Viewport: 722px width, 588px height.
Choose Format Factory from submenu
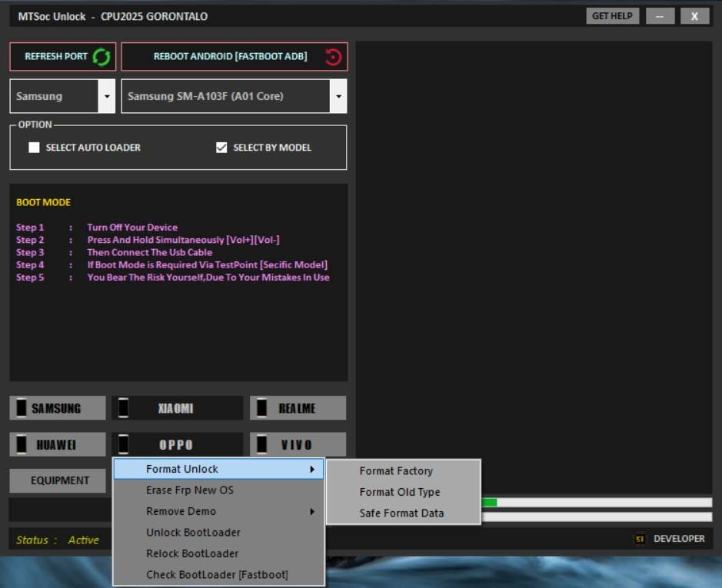[x=396, y=471]
